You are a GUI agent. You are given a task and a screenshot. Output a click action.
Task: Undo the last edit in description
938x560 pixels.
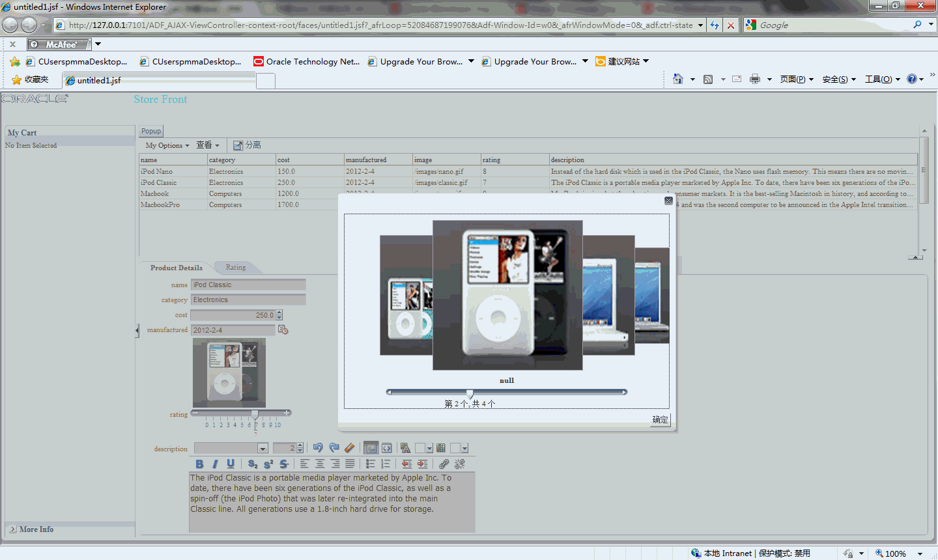[318, 448]
